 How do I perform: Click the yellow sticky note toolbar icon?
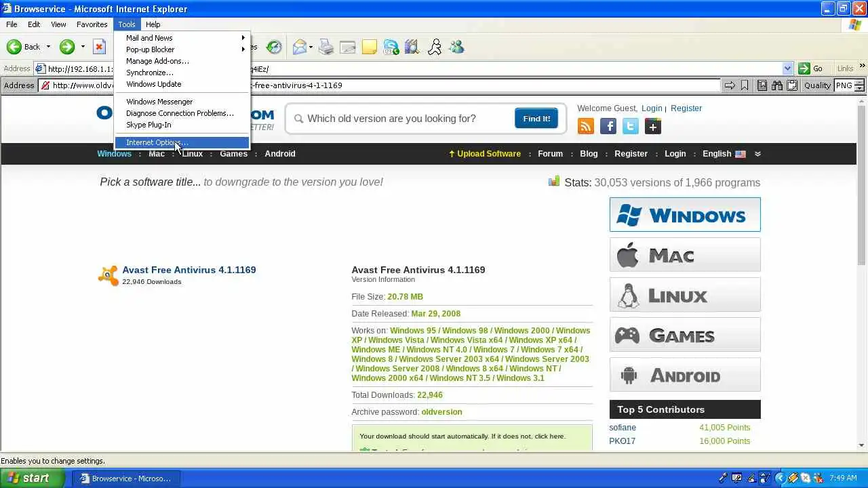pyautogui.click(x=370, y=47)
